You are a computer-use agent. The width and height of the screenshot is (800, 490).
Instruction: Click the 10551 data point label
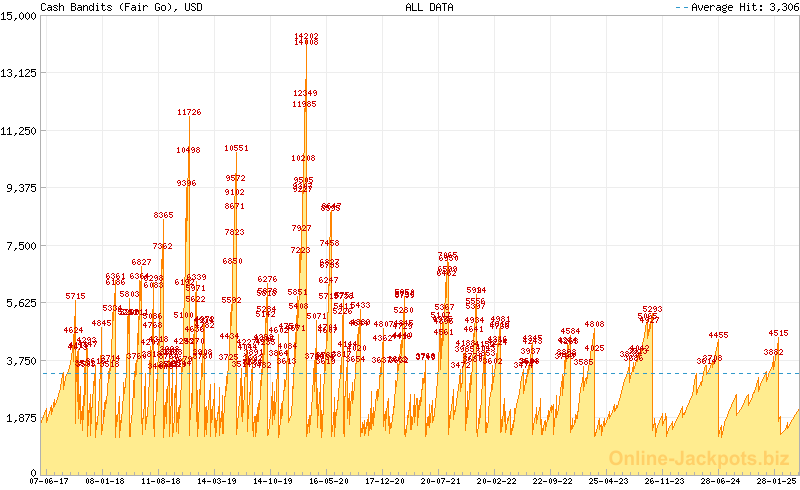(x=236, y=148)
